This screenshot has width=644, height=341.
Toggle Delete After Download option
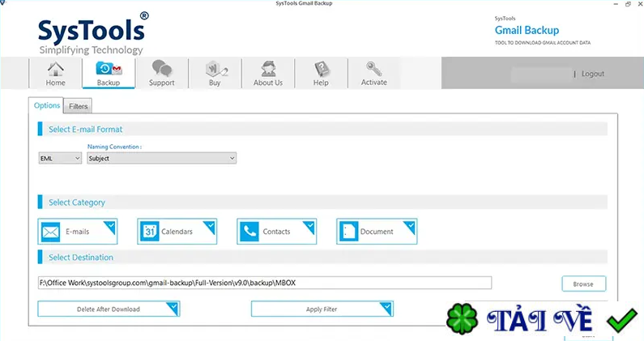click(x=109, y=309)
